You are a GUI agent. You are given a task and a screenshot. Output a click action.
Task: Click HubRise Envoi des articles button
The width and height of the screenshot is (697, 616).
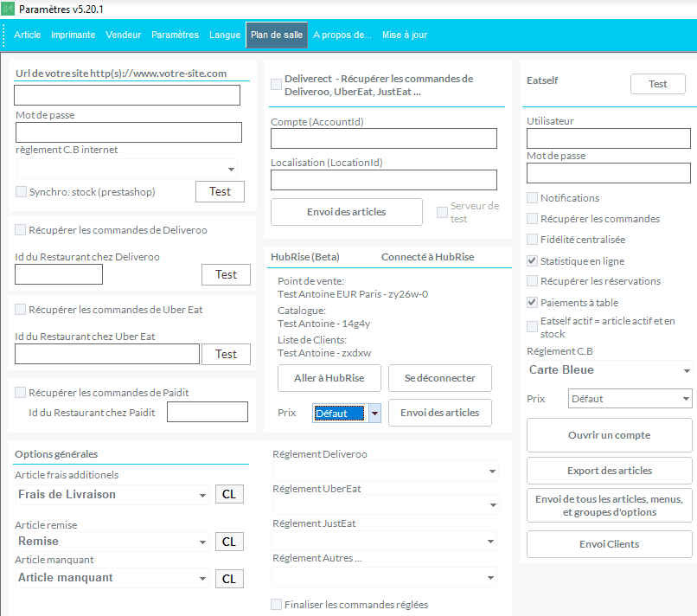(x=439, y=413)
